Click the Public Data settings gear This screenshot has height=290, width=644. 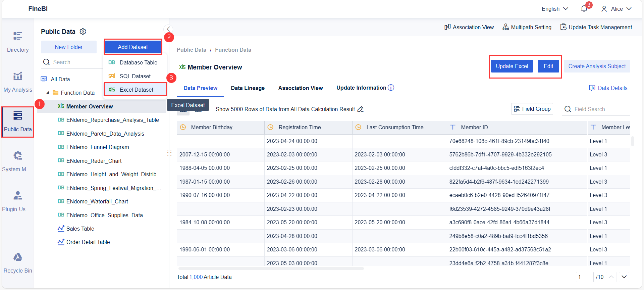(83, 32)
